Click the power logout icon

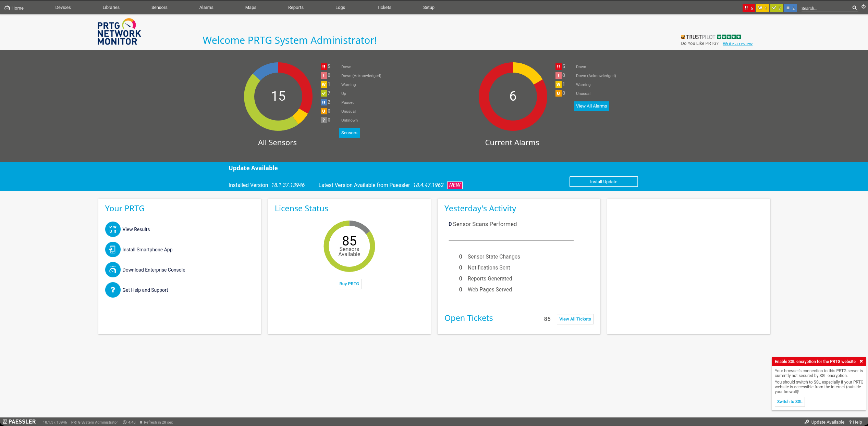point(864,7)
